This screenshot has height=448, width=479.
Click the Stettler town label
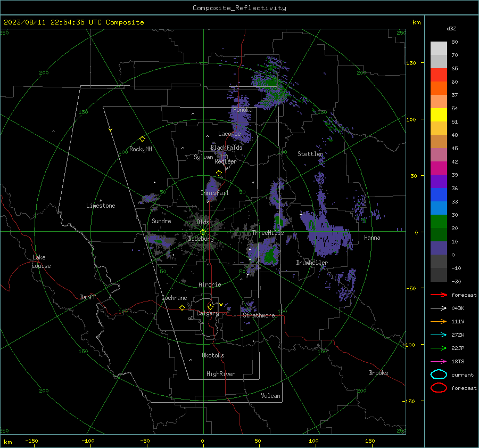point(310,154)
